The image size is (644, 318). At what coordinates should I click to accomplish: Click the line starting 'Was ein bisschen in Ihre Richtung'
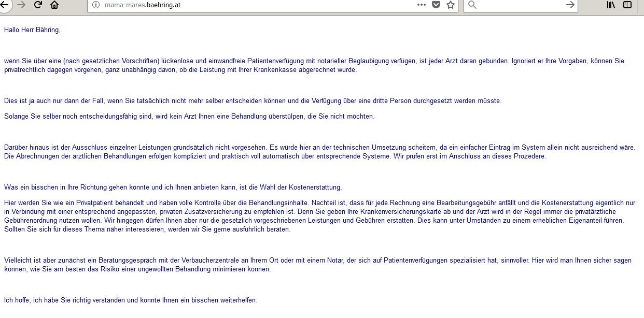pos(173,187)
